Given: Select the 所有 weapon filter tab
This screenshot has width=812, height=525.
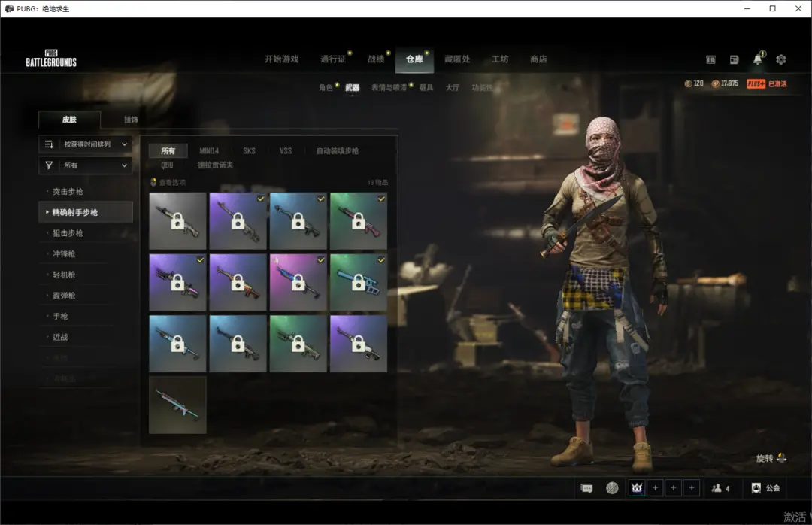Looking at the screenshot, I should (x=168, y=151).
